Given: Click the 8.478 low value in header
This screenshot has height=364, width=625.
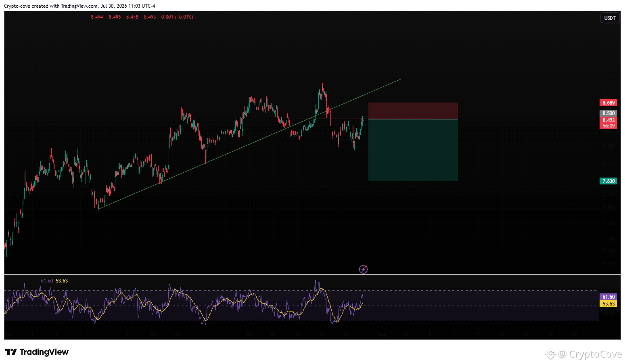Looking at the screenshot, I should [132, 17].
